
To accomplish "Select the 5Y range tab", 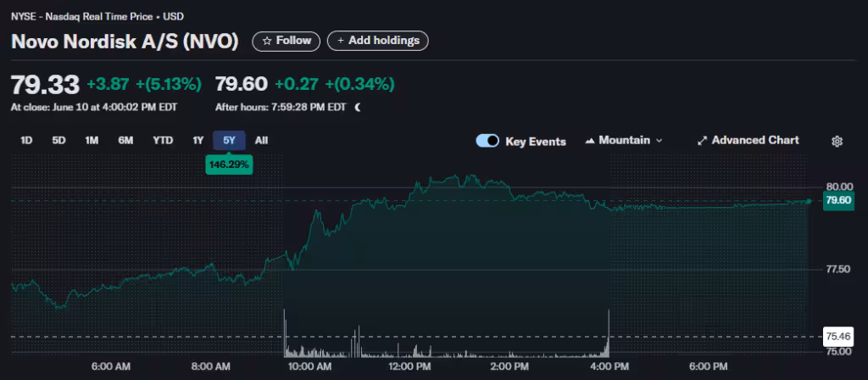I will tap(229, 141).
